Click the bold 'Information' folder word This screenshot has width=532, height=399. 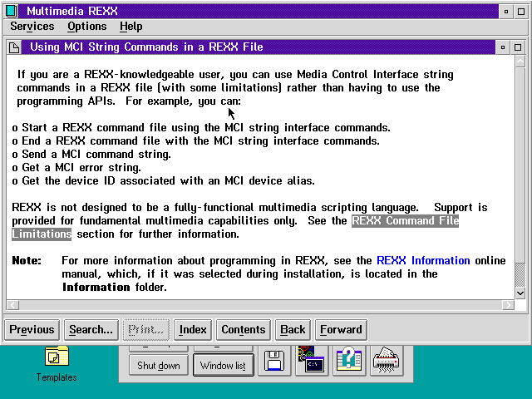(x=96, y=288)
